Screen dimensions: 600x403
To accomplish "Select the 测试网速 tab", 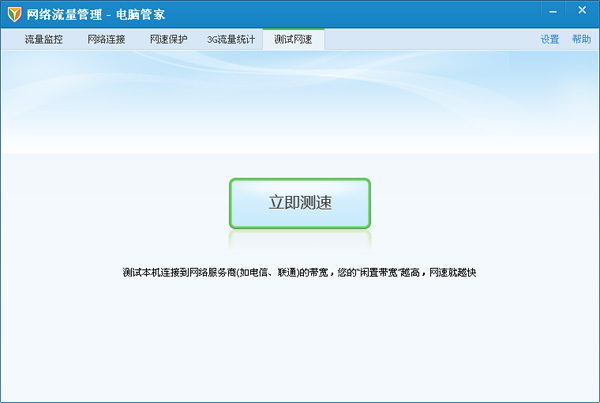I will (293, 39).
